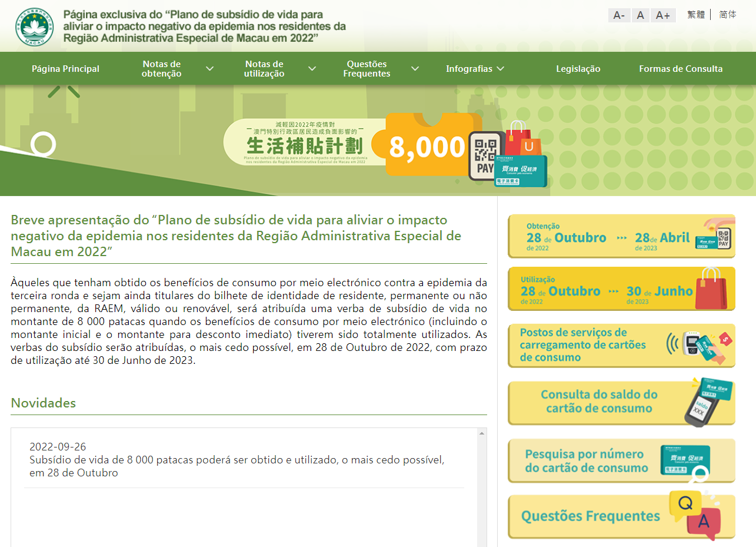Open Formas de Consulta page
756x547 pixels.
681,69
